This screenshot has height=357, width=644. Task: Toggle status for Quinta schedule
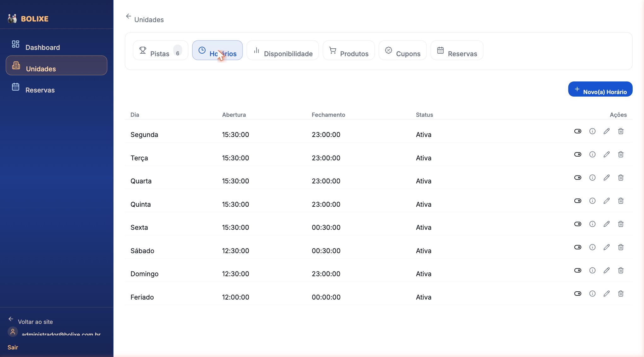(x=577, y=201)
